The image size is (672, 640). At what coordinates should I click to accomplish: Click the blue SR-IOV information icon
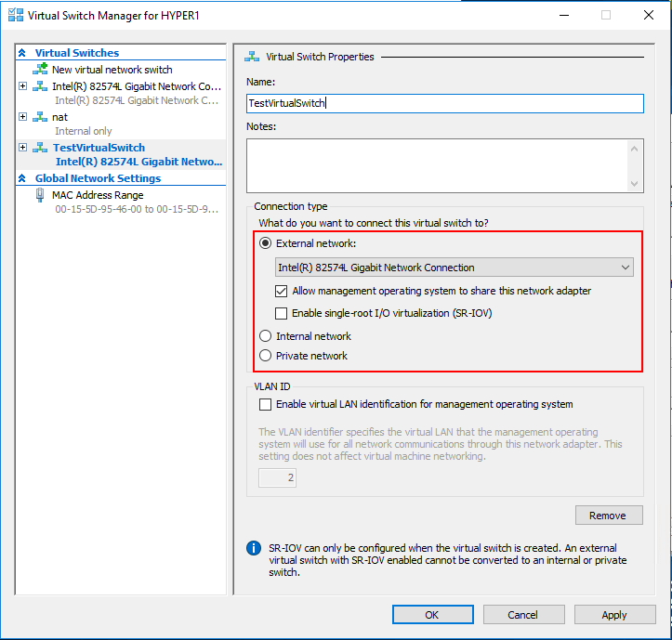click(x=254, y=548)
